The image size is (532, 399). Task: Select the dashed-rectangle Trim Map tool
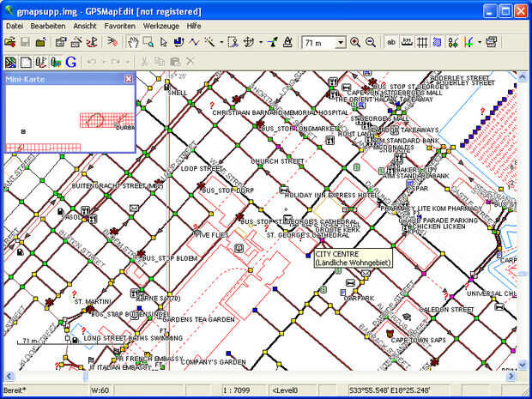pos(233,42)
